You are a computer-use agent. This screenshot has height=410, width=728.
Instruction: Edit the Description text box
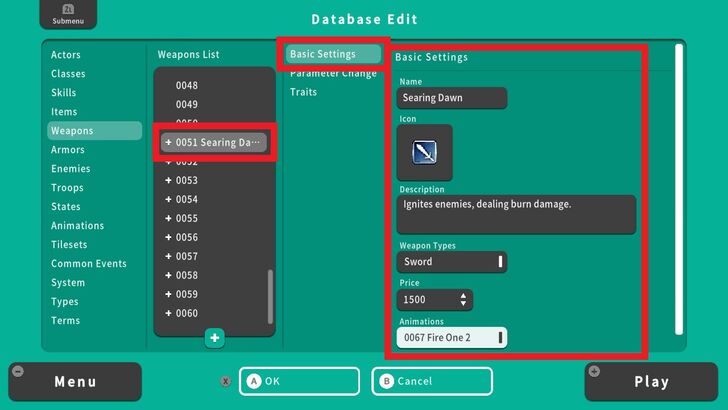pyautogui.click(x=516, y=215)
